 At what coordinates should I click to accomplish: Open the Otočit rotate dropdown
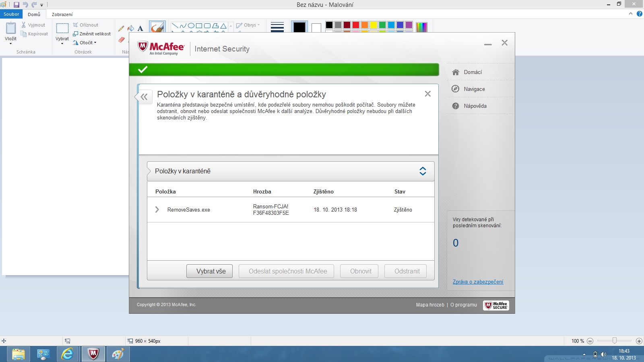pos(85,43)
